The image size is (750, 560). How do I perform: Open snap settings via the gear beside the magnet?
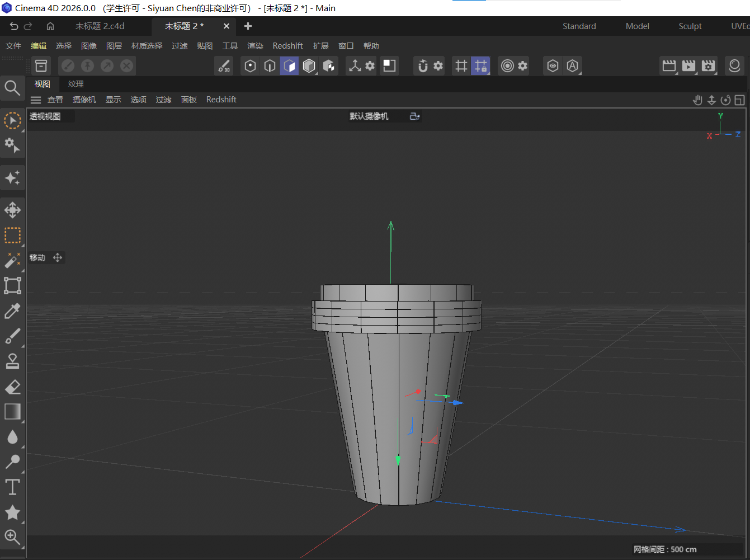440,65
